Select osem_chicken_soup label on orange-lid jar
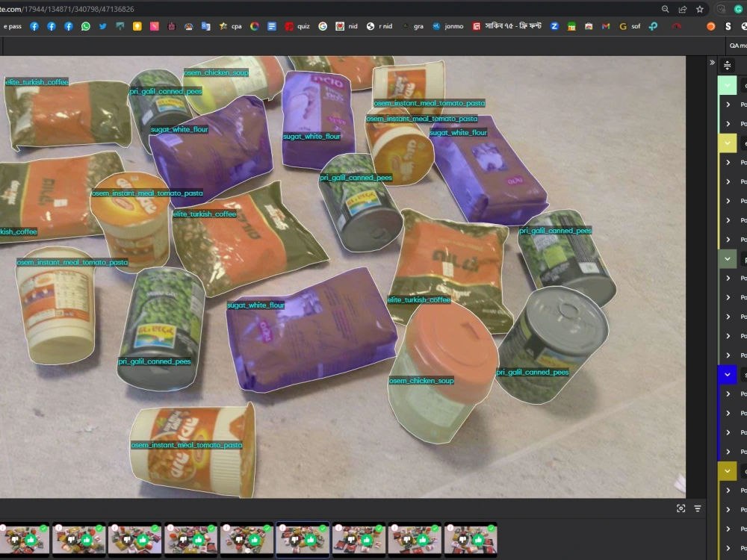The height and width of the screenshot is (560, 747). point(421,381)
